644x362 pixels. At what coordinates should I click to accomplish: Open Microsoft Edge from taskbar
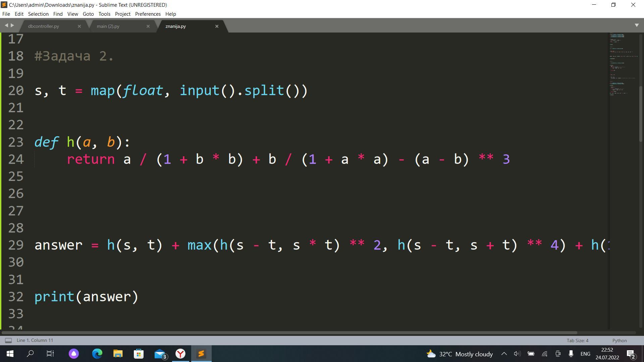click(97, 354)
